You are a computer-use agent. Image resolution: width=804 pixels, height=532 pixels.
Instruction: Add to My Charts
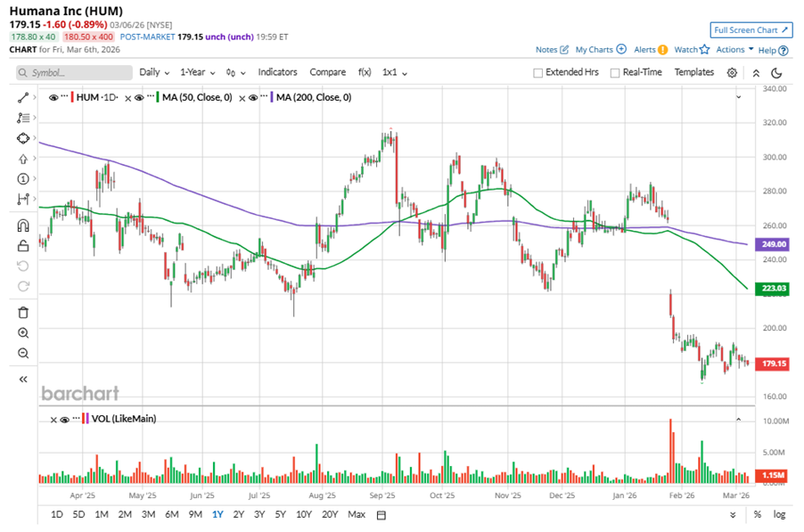coord(601,50)
